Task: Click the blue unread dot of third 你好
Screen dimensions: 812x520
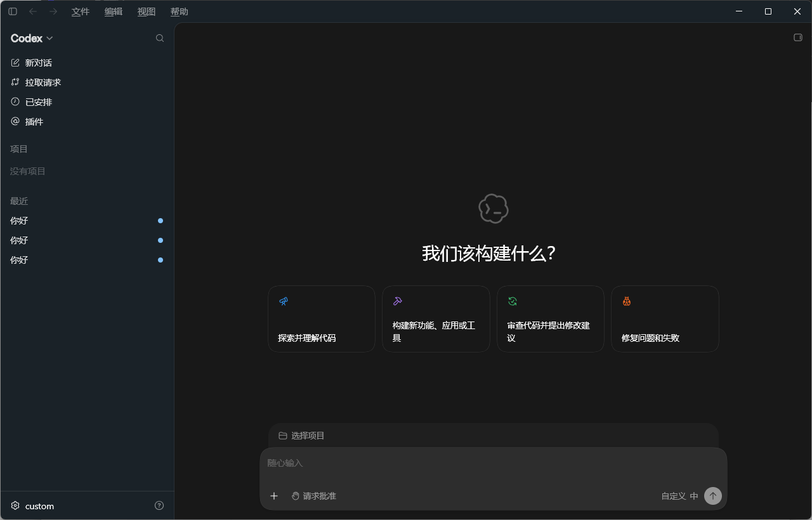Action: 160,260
